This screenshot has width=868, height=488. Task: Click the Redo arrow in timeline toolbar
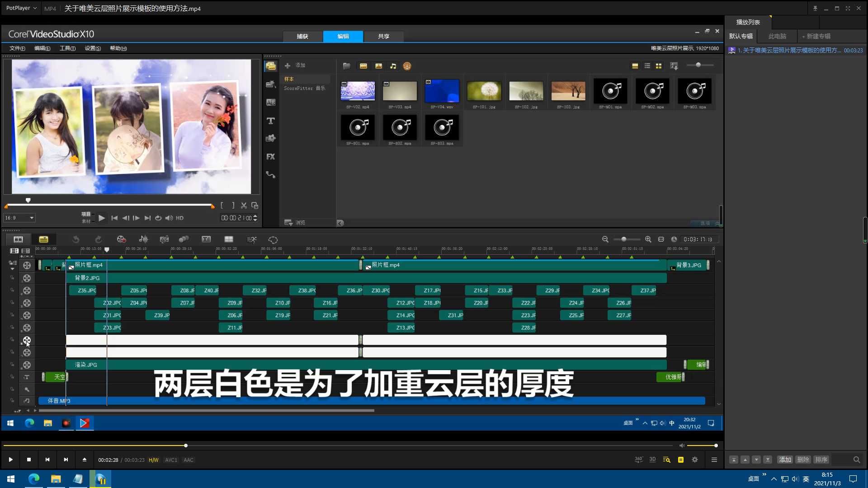(x=99, y=239)
